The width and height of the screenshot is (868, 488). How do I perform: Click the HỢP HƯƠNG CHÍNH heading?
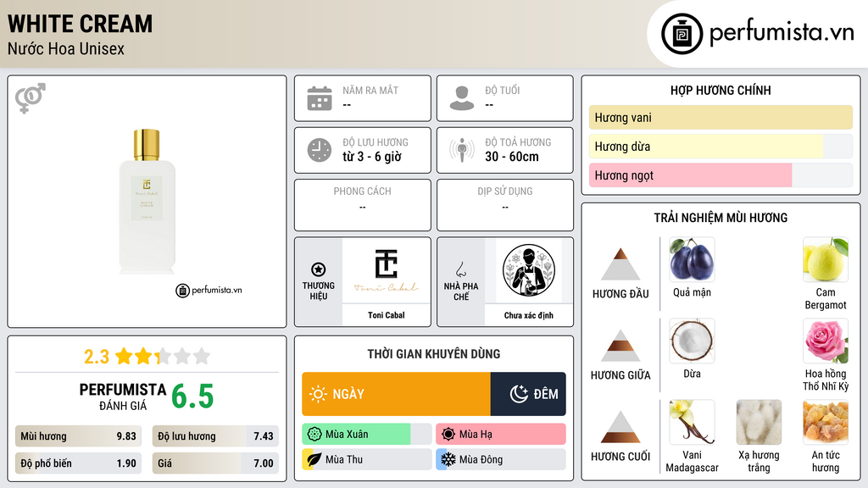[x=721, y=90]
